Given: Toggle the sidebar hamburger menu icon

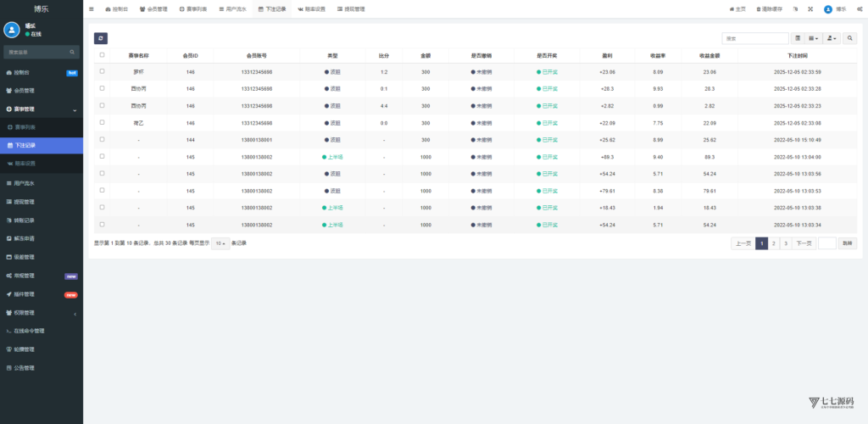Looking at the screenshot, I should click(92, 8).
